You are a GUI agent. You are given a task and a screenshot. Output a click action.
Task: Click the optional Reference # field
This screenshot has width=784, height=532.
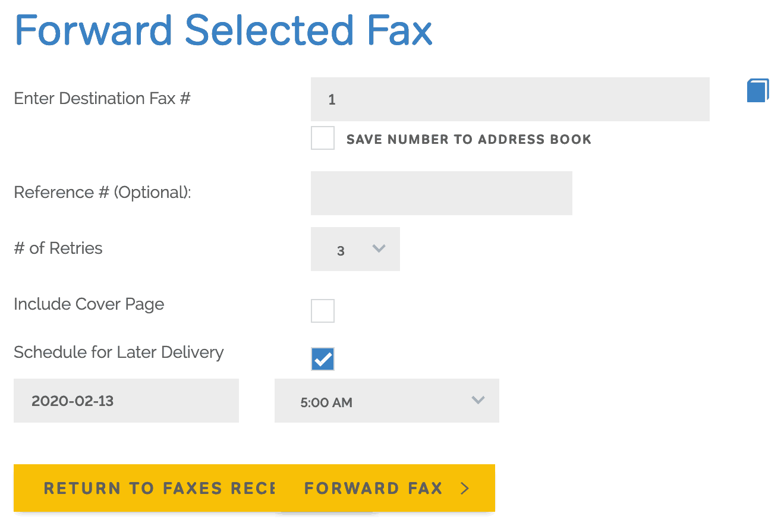tap(441, 193)
